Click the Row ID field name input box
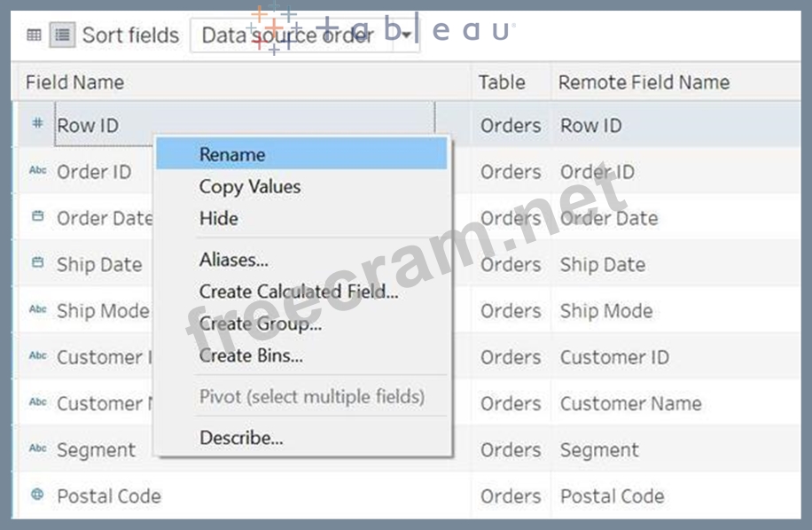The image size is (812, 530). point(245,125)
